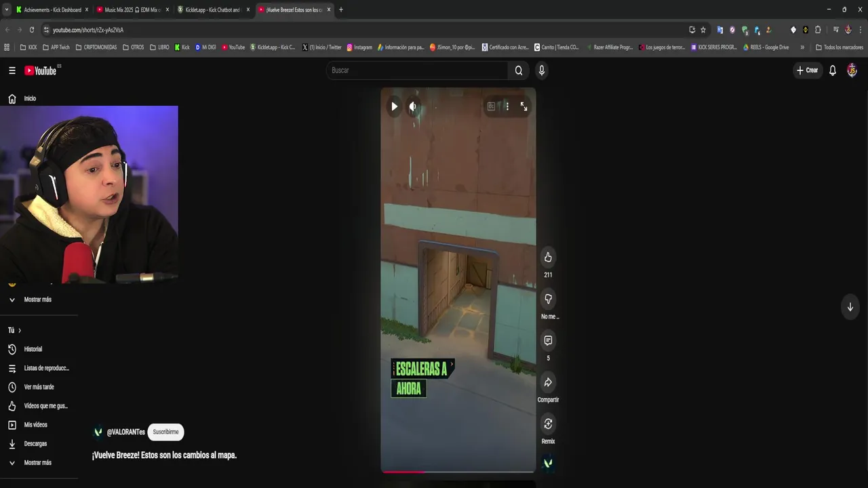Switch to Music Mix 2025 tab
Viewport: 868px width, 488px height.
click(132, 9)
